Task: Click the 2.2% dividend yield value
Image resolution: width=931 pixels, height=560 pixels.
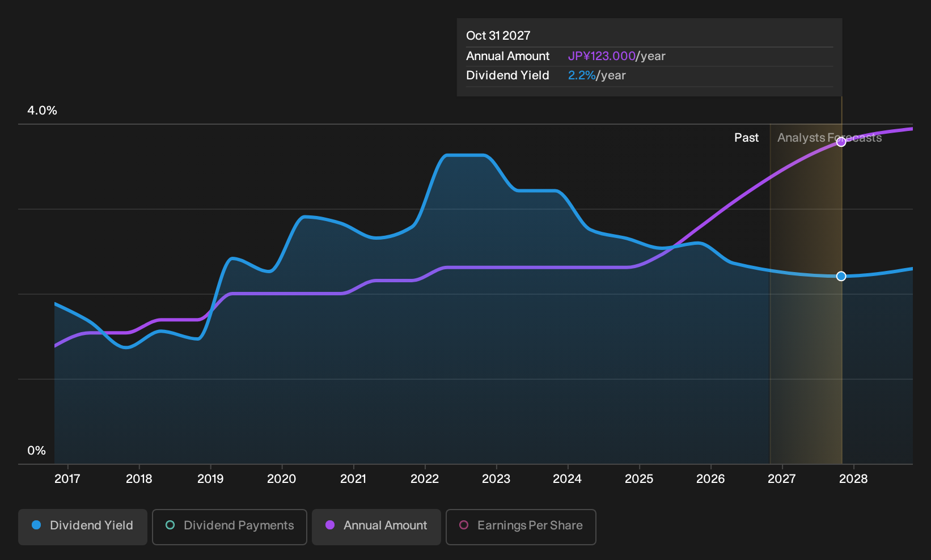Action: tap(582, 75)
